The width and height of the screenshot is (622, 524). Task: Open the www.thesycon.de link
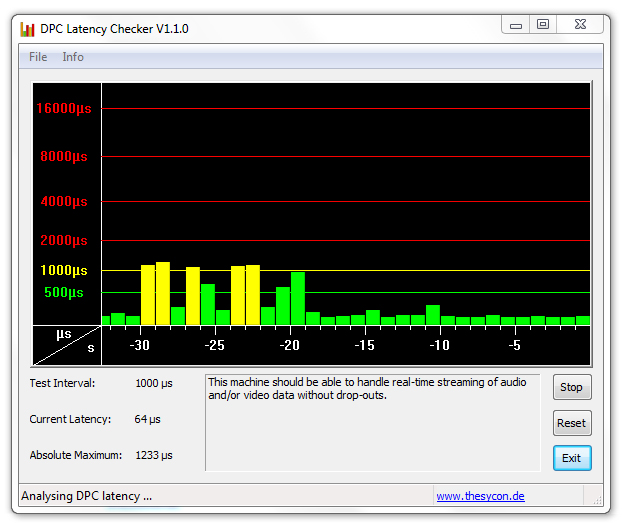point(480,496)
